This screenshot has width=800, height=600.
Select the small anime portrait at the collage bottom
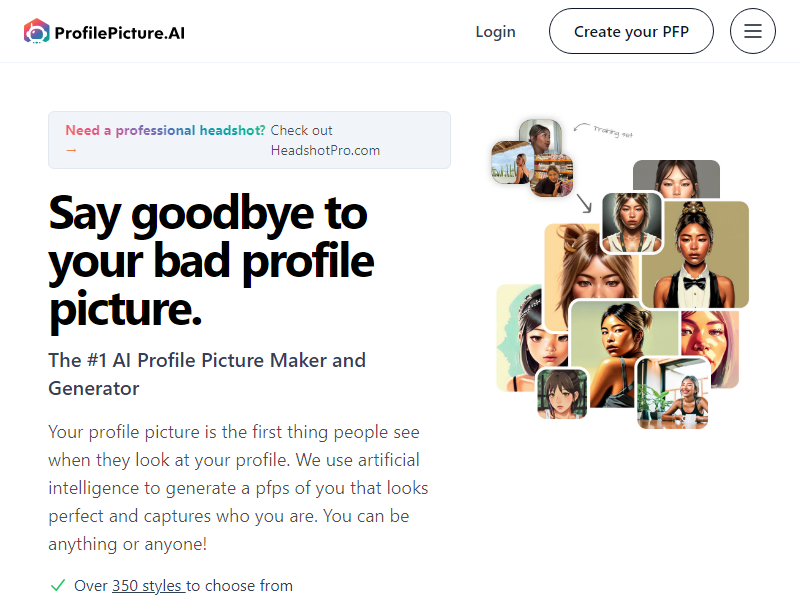tap(562, 393)
